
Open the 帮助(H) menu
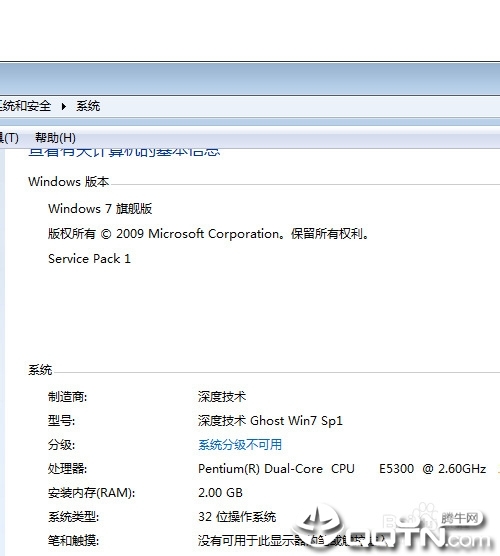click(x=55, y=138)
